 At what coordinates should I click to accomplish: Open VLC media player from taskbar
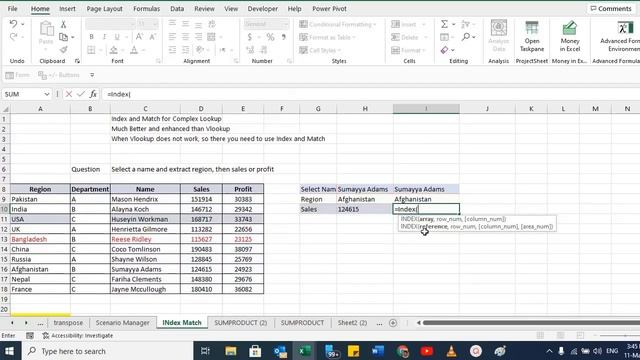click(451, 351)
